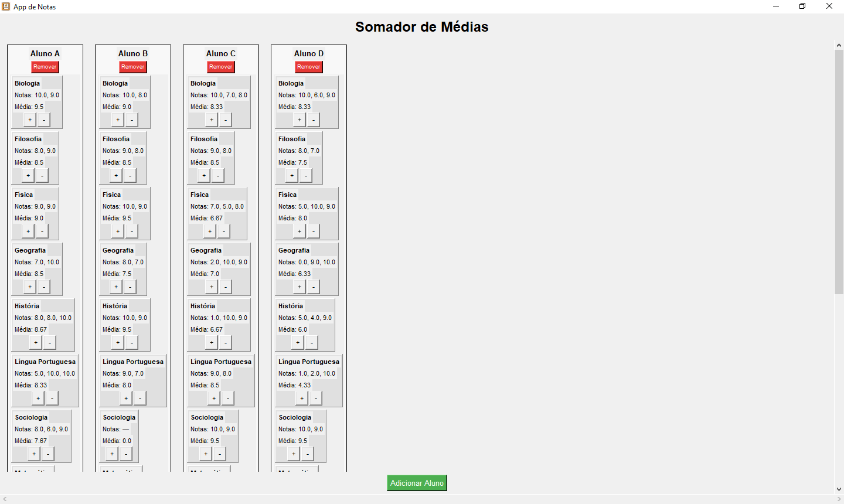Image resolution: width=844 pixels, height=504 pixels.
Task: Click minus button under Aluno B's Geografia
Action: [130, 287]
